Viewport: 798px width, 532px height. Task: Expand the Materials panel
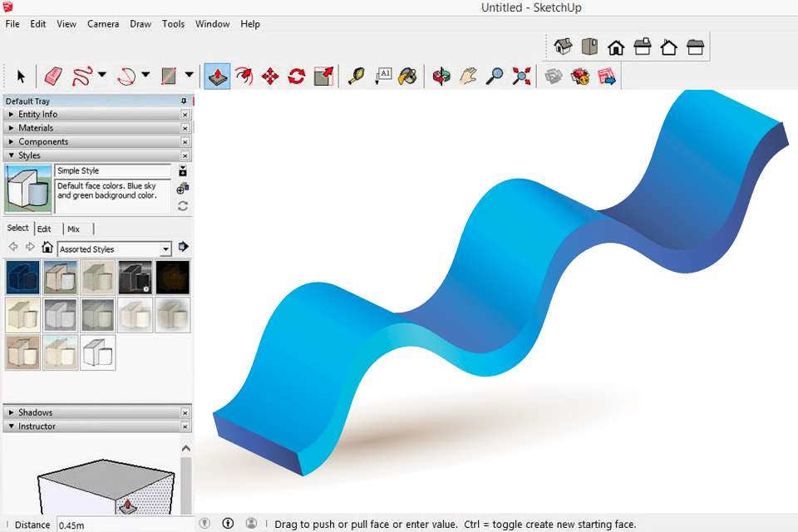point(37,127)
